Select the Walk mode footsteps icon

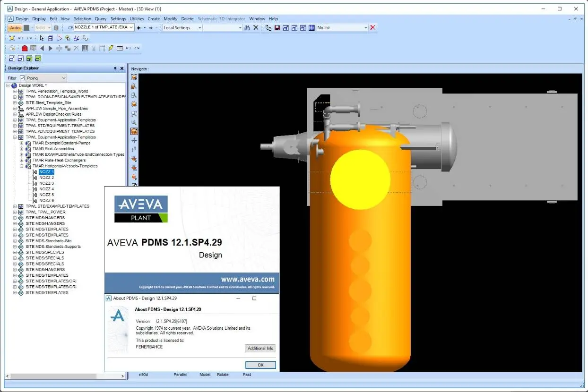coord(134,149)
